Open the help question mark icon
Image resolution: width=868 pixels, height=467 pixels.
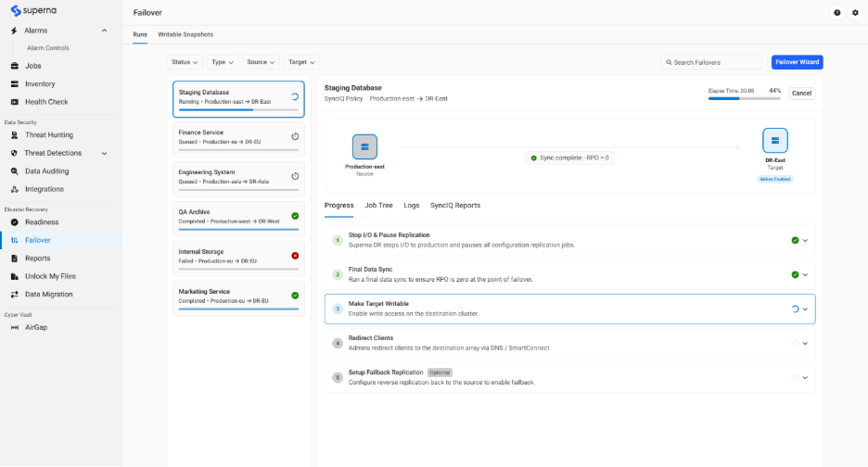click(837, 13)
